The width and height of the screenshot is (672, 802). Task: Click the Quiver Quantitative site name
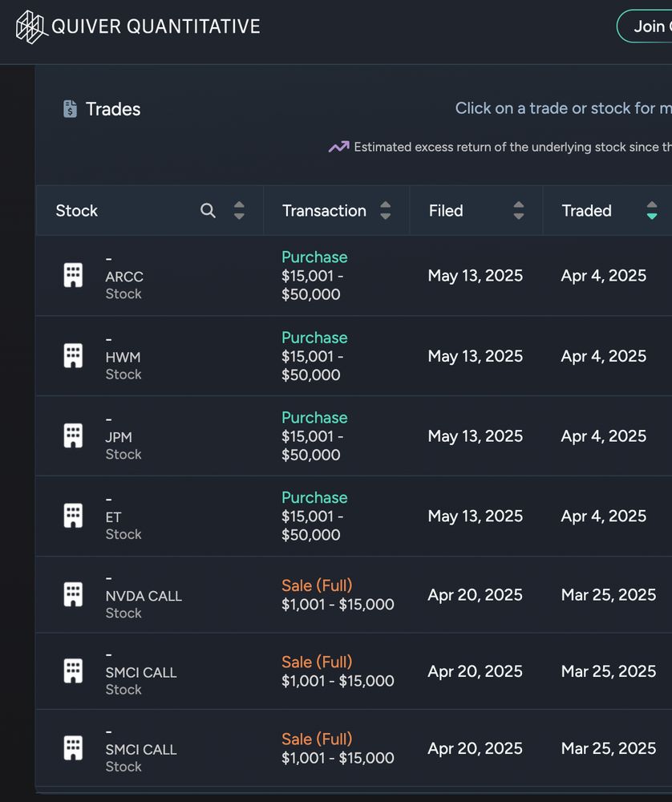(156, 26)
